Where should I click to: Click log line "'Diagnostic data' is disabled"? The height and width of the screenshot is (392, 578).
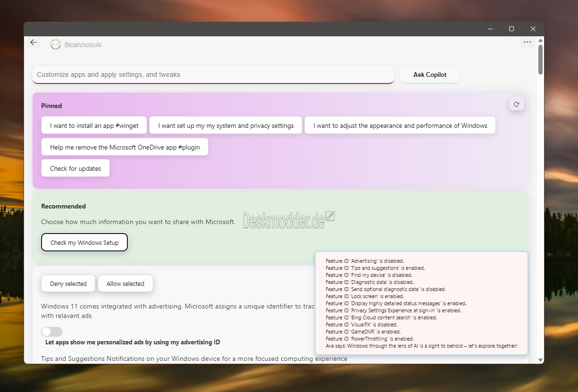(369, 282)
